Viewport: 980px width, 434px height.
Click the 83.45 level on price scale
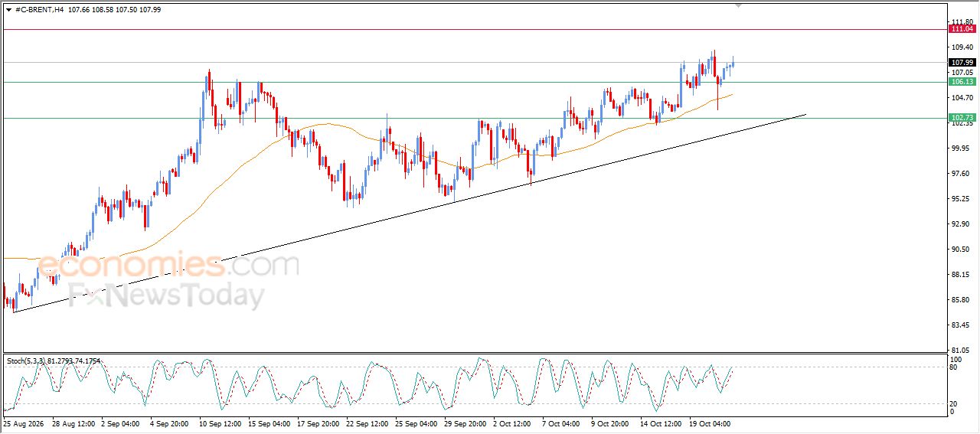960,325
